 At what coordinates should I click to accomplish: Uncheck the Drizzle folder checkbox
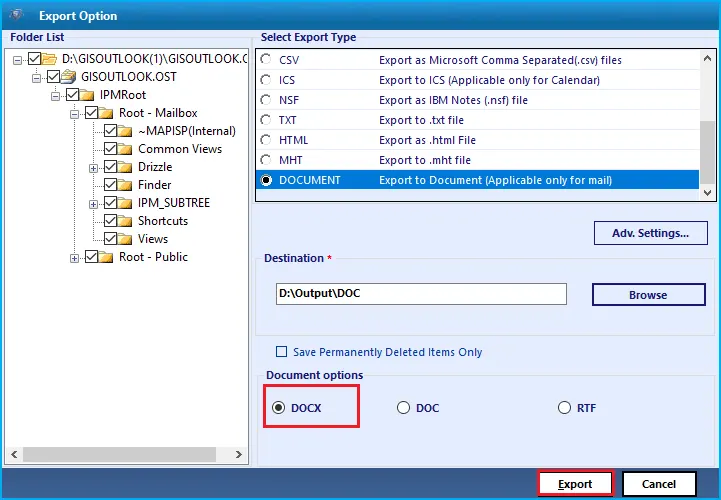click(110, 167)
